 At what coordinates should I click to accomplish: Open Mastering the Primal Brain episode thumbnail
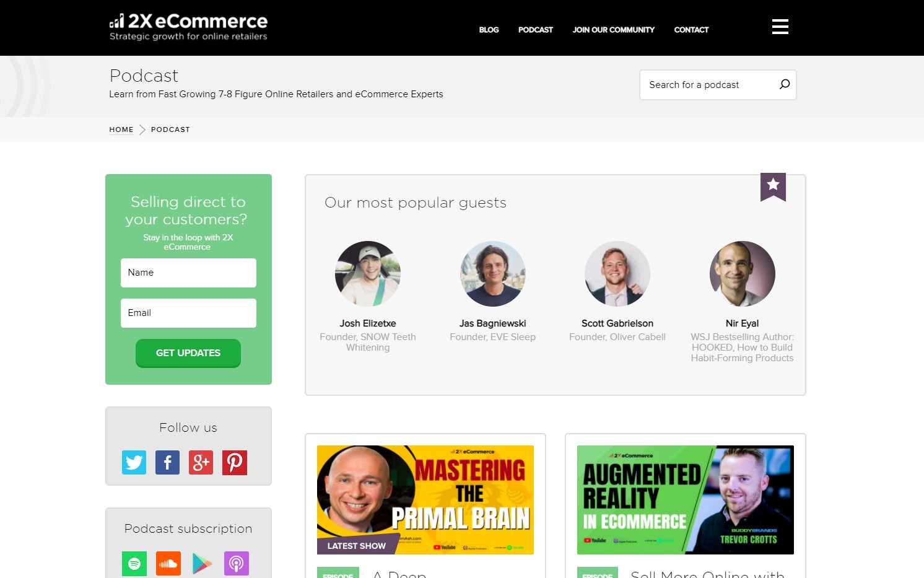(425, 500)
